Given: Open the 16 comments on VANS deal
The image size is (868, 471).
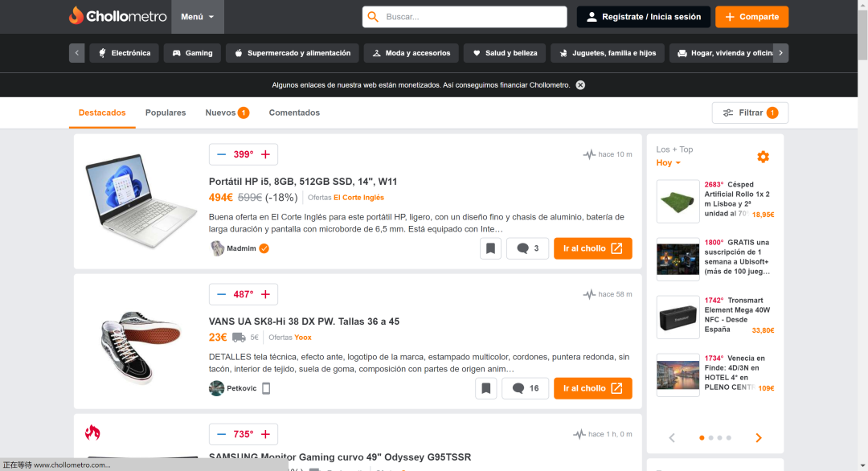Looking at the screenshot, I should [x=525, y=388].
